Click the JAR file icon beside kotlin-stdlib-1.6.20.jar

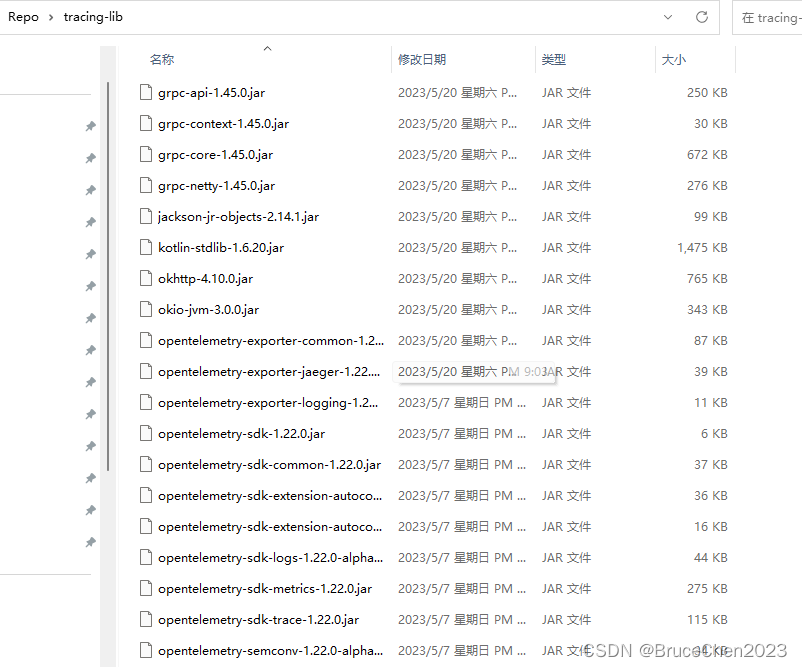pyautogui.click(x=146, y=247)
